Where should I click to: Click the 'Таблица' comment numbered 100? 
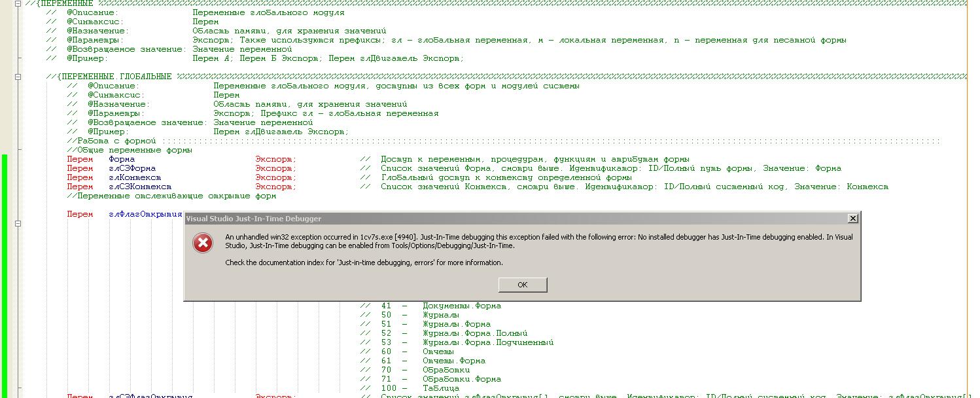pos(440,388)
